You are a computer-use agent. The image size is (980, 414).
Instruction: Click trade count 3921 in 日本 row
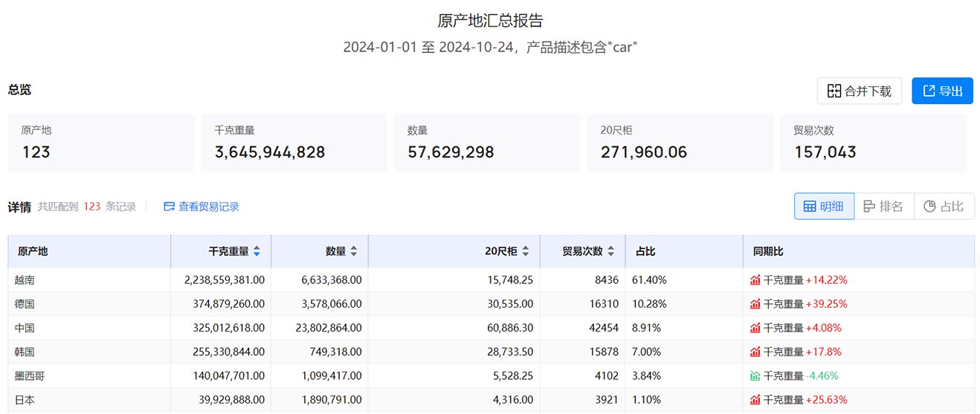pos(607,399)
